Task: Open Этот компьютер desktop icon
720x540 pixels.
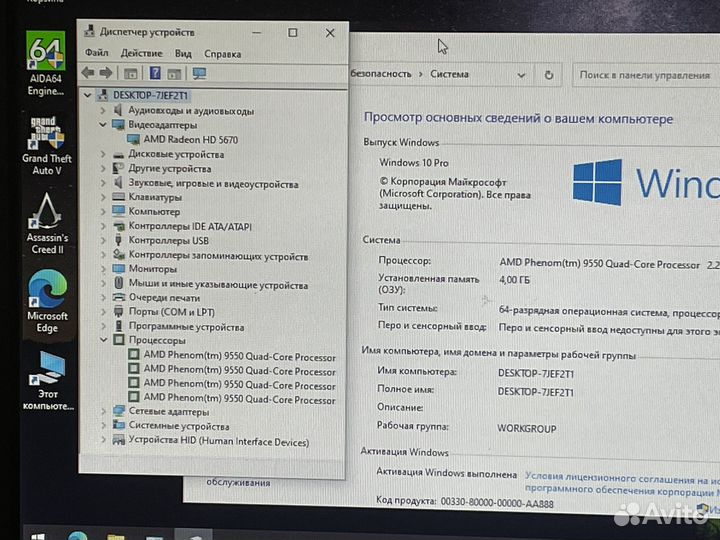Action: coord(48,380)
